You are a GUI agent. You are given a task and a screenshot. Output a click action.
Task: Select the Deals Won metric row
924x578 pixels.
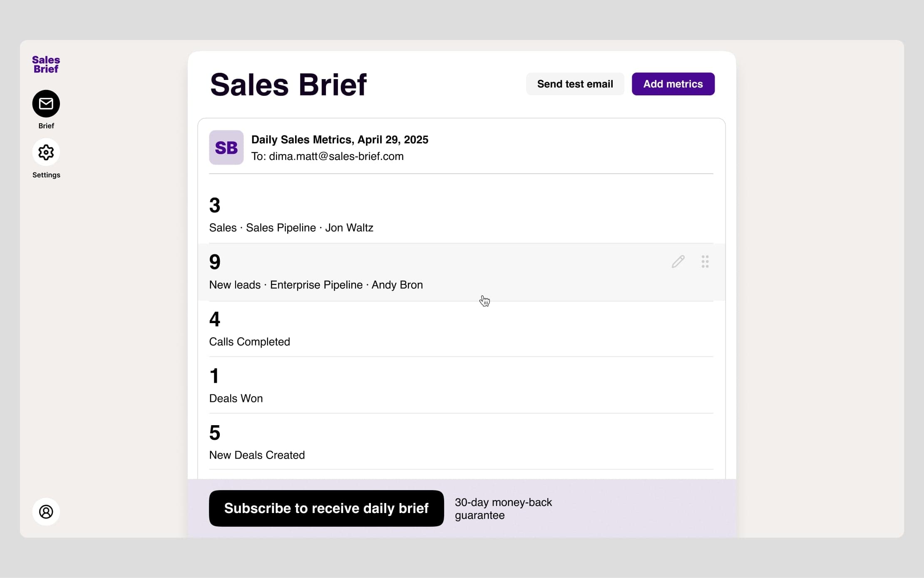pyautogui.click(x=461, y=386)
